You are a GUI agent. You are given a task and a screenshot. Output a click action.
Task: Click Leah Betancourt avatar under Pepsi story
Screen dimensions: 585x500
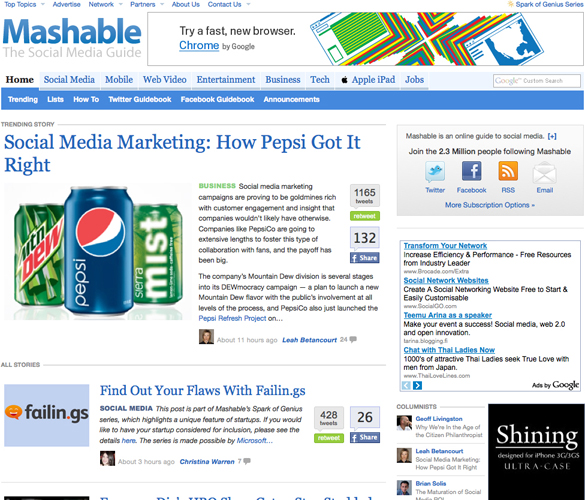click(x=206, y=337)
